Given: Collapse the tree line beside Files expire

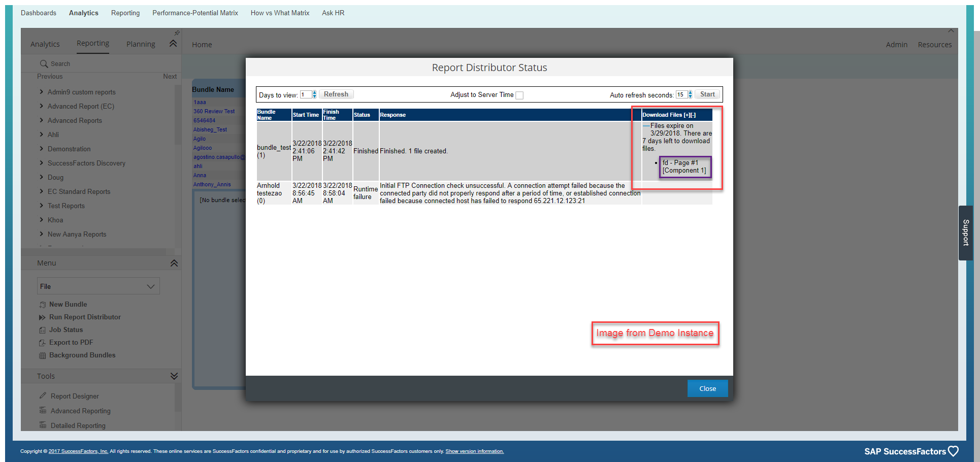Looking at the screenshot, I should pyautogui.click(x=646, y=125).
